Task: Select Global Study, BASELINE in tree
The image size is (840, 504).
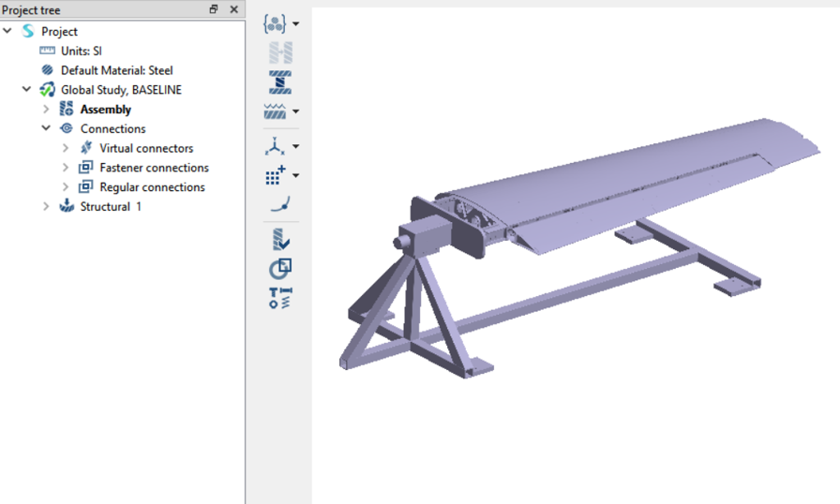Action: pyautogui.click(x=121, y=90)
